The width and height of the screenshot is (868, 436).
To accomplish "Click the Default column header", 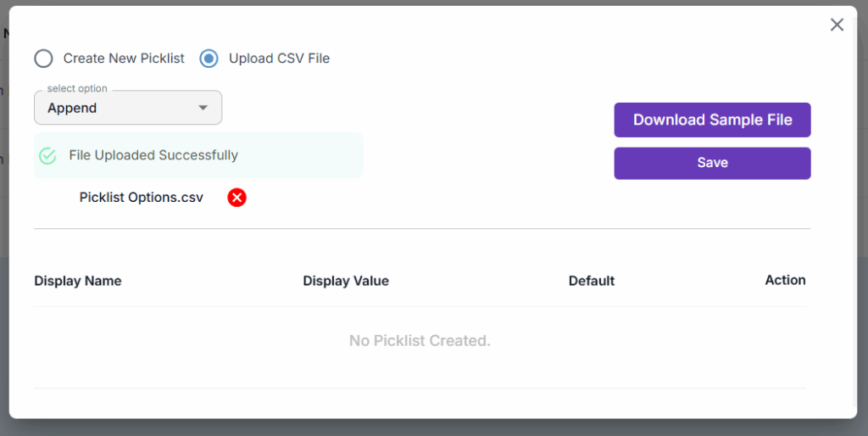I will click(x=592, y=281).
